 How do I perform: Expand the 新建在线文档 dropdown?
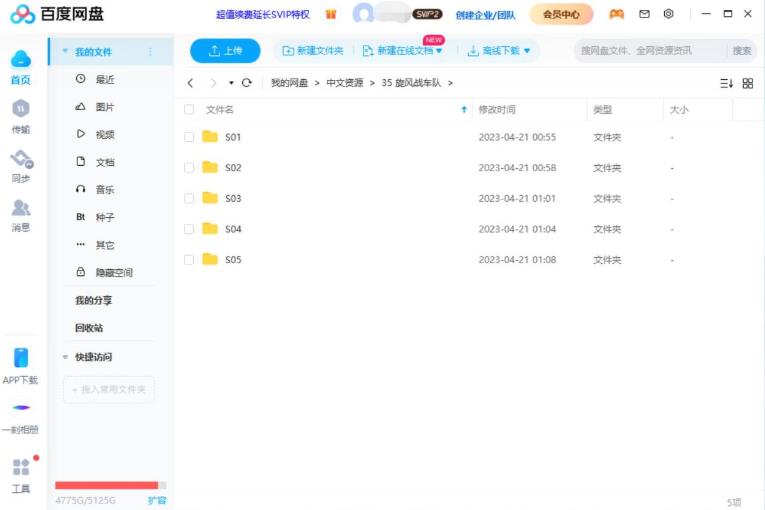click(x=439, y=51)
